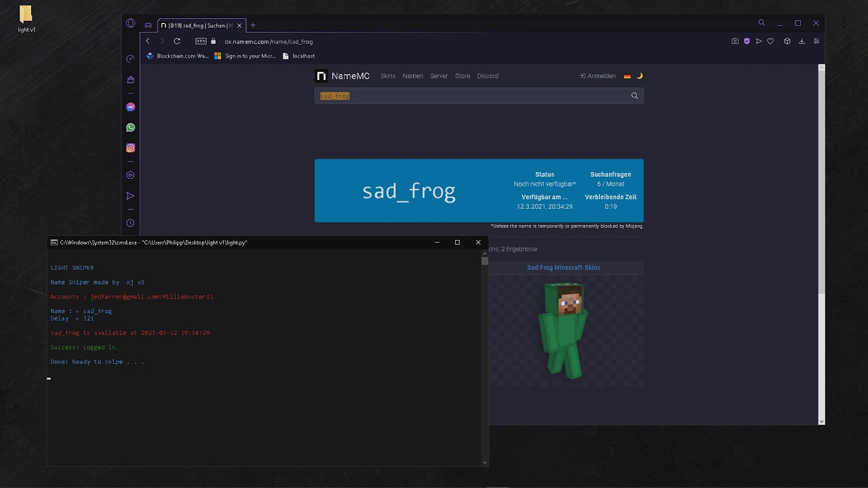The height and width of the screenshot is (488, 868).
Task: Open a new browser tab
Action: (253, 26)
